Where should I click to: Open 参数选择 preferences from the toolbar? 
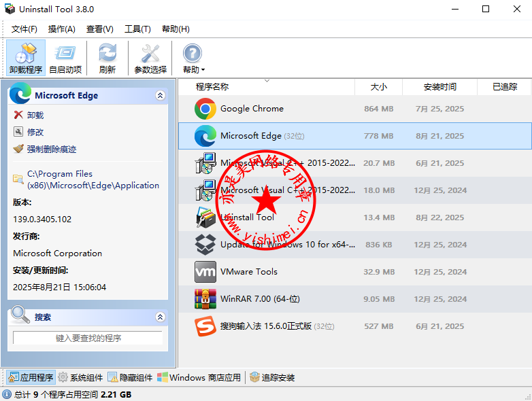click(x=150, y=58)
